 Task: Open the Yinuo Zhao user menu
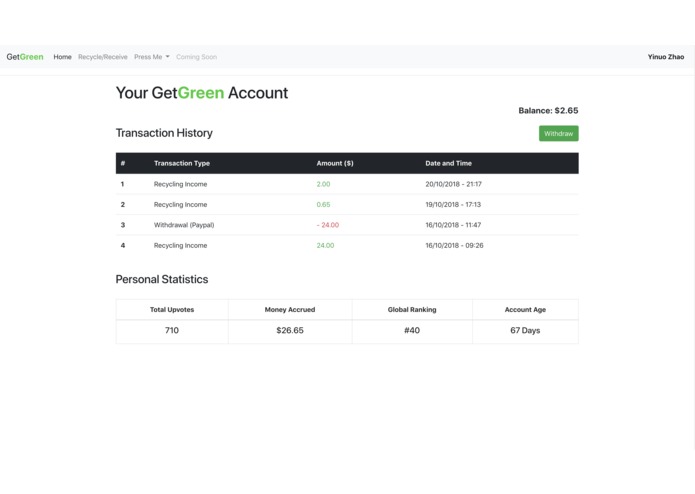tap(666, 57)
